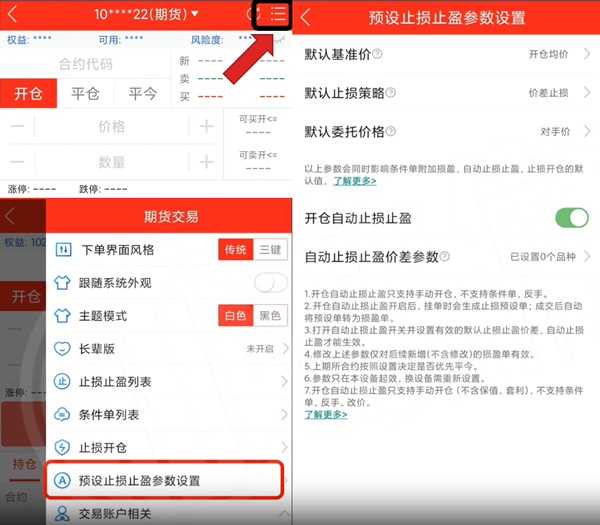Toggle the 开仓自动止损止盈 switch
The height and width of the screenshot is (525, 600).
(572, 218)
